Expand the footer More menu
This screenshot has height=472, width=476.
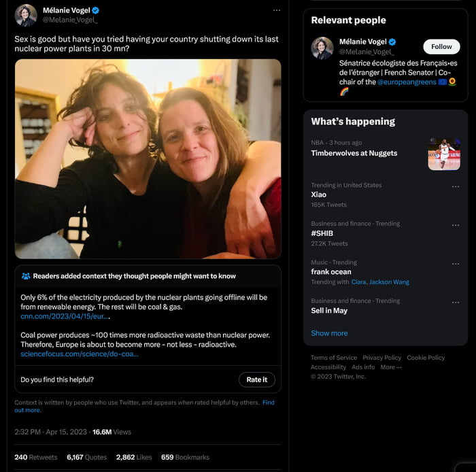[x=390, y=367]
